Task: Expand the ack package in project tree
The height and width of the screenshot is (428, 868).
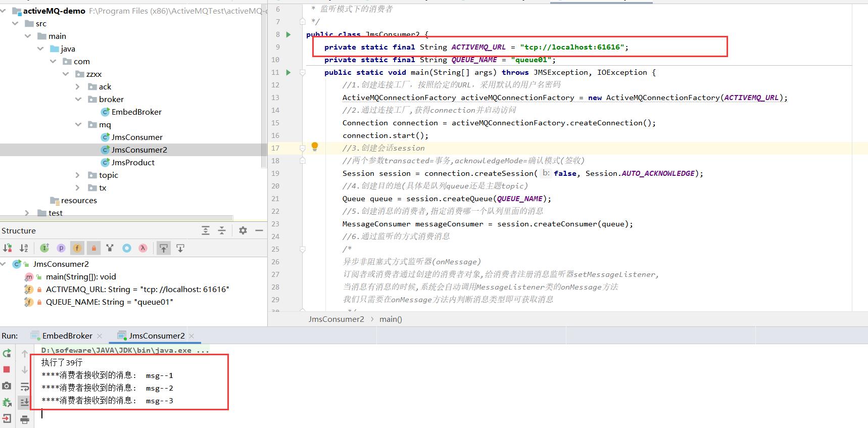Action: [77, 86]
